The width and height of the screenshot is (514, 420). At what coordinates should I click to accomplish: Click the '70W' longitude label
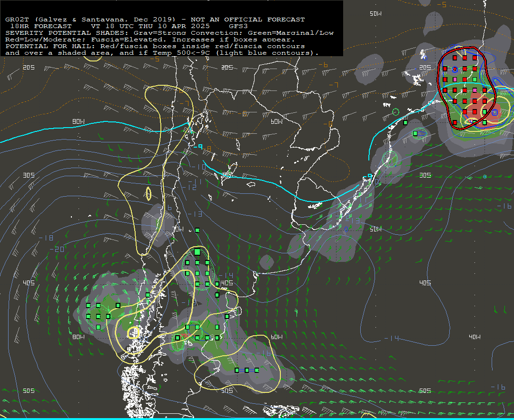(178, 229)
